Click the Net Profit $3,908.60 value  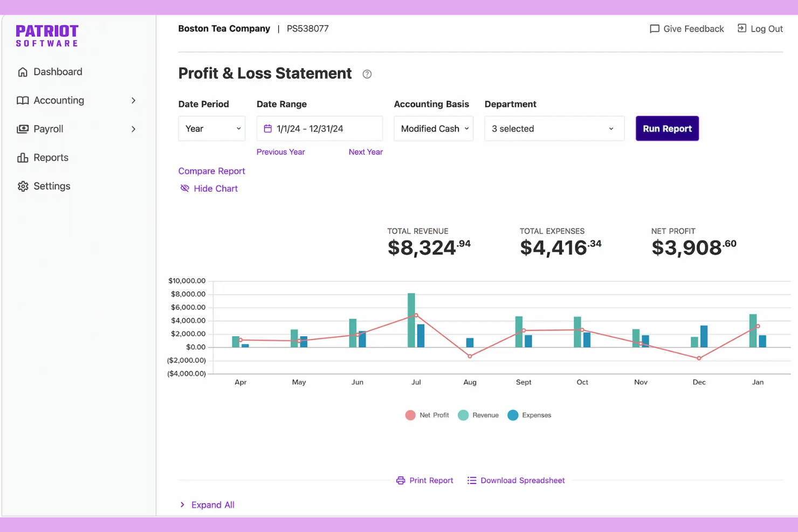pyautogui.click(x=694, y=248)
